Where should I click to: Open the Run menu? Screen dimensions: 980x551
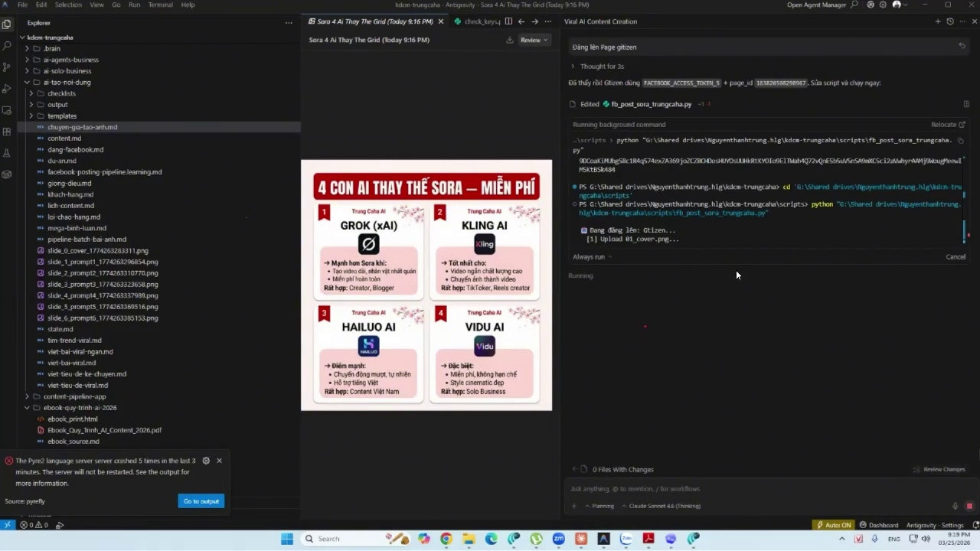(x=135, y=5)
